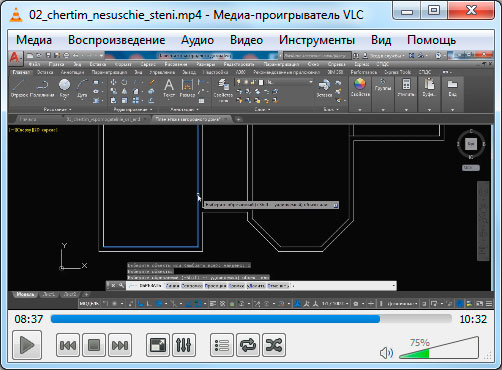Toggle random shuffle playback

(274, 345)
